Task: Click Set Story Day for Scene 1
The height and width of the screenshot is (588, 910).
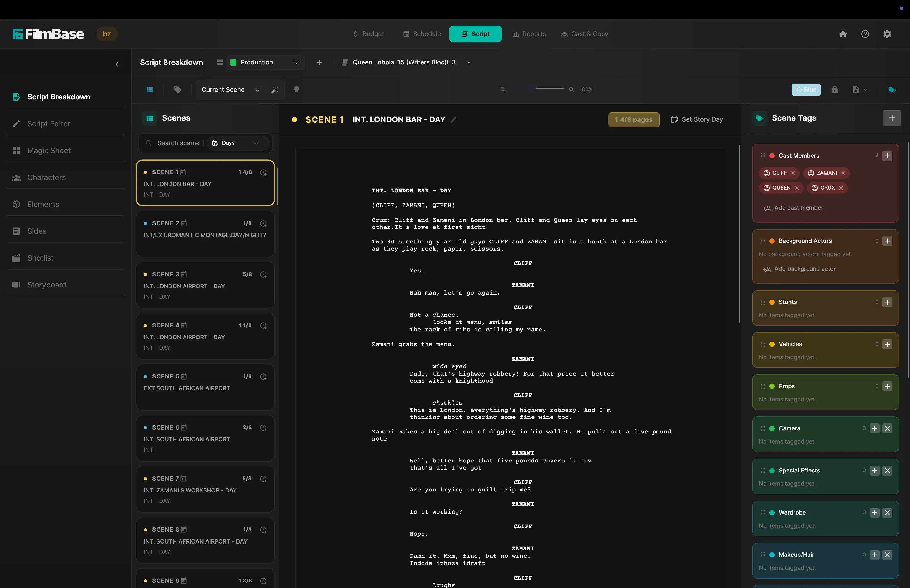Action: 697,119
